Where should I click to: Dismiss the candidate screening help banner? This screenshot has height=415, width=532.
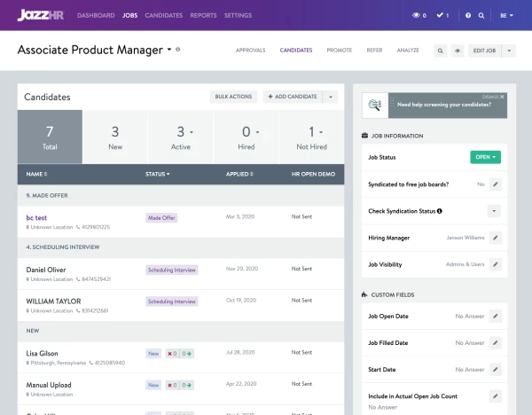click(x=502, y=96)
